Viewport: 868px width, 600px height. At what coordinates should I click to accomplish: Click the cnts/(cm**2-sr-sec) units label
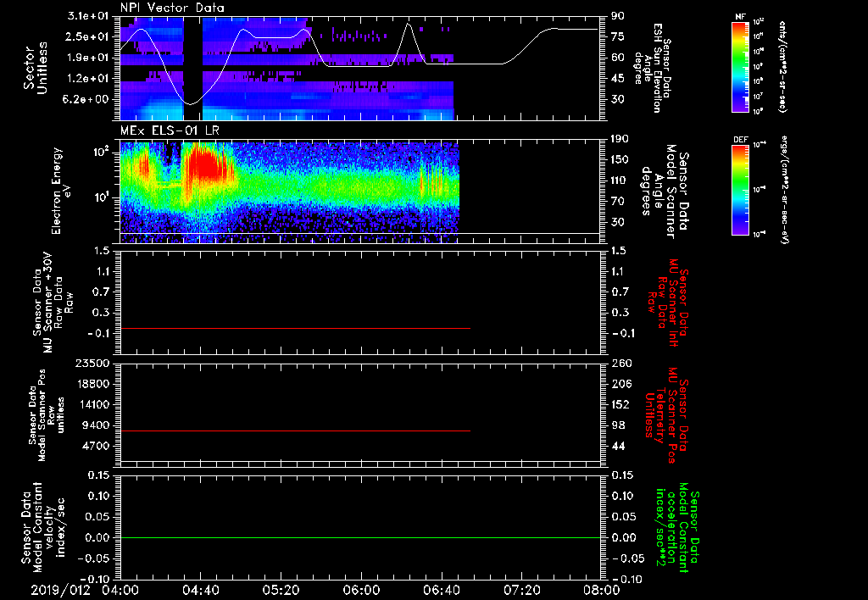(782, 66)
